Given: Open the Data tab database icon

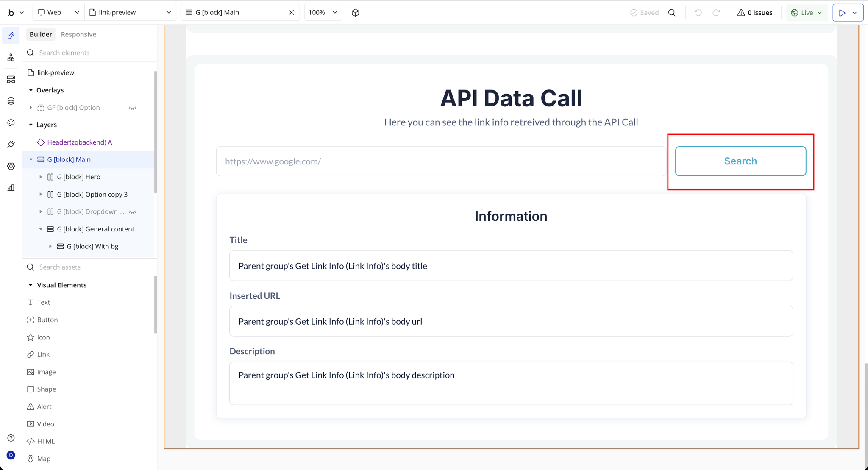Looking at the screenshot, I should click(11, 101).
